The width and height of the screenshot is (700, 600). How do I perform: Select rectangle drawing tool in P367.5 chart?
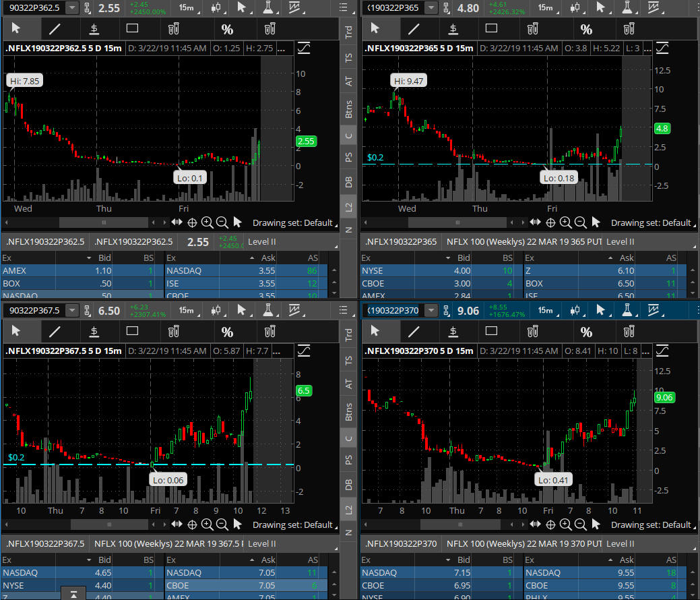pyautogui.click(x=132, y=331)
